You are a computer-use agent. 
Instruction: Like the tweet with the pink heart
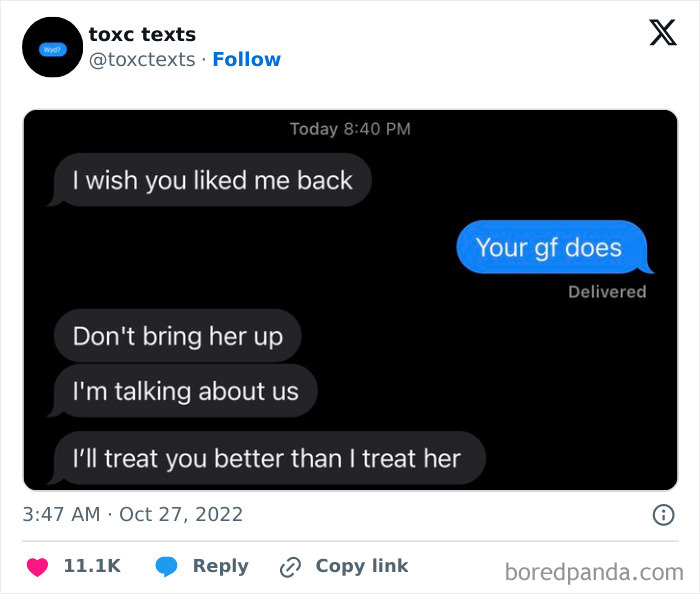pos(37,567)
